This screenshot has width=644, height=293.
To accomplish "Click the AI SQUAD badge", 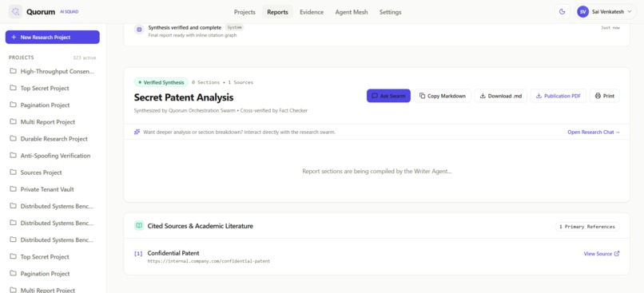I will tap(69, 12).
